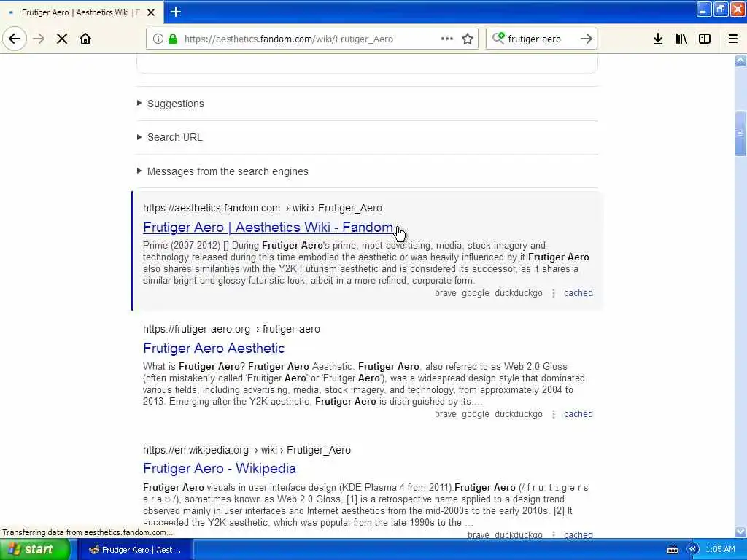Click the vertical scrollbar thumb
The height and width of the screenshot is (560, 747).
(x=740, y=133)
